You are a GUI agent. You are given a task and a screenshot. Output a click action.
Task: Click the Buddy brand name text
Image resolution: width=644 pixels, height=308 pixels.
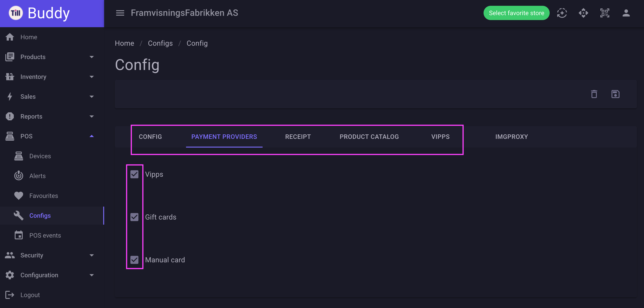tap(49, 13)
